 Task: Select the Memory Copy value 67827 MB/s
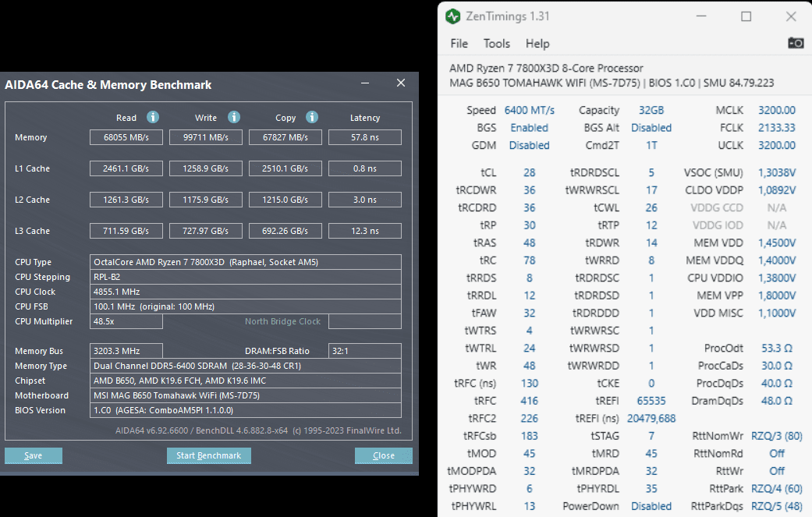[285, 137]
